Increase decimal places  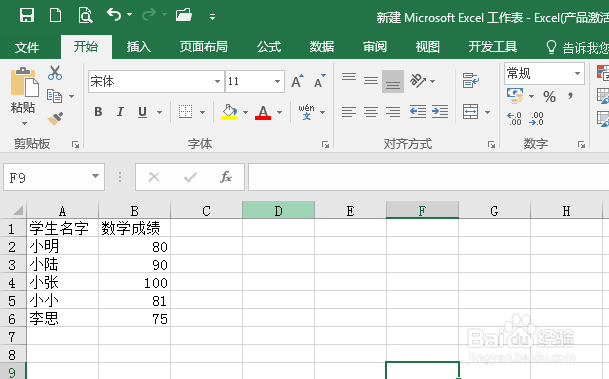click(515, 118)
